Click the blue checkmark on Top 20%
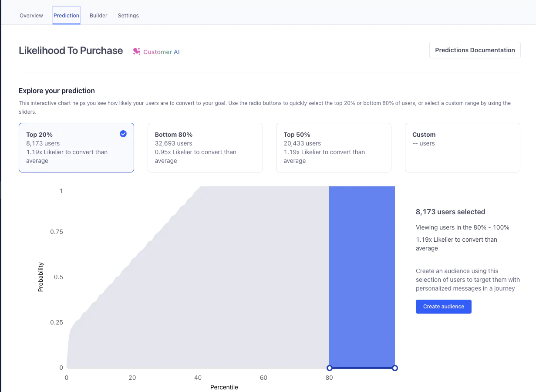This screenshot has height=392, width=536. tap(123, 134)
